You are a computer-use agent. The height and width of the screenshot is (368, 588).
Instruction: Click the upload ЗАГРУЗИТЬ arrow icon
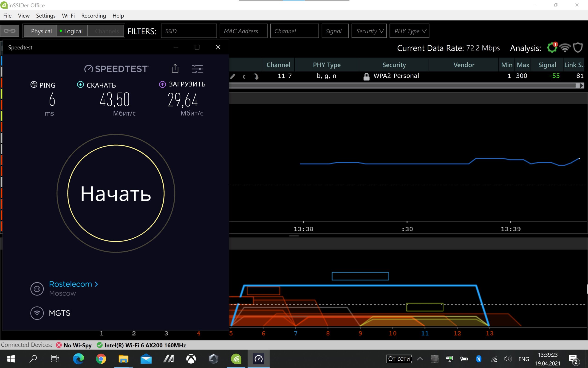coord(162,84)
